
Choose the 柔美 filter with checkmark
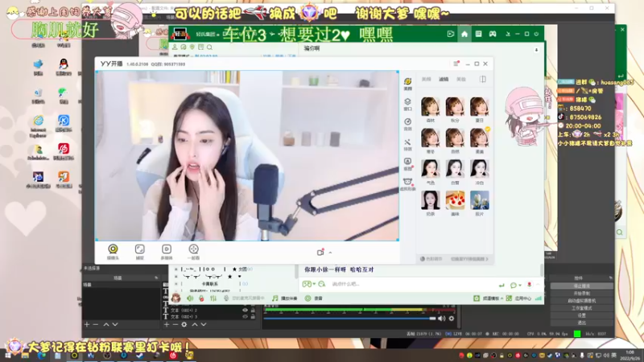(x=479, y=138)
